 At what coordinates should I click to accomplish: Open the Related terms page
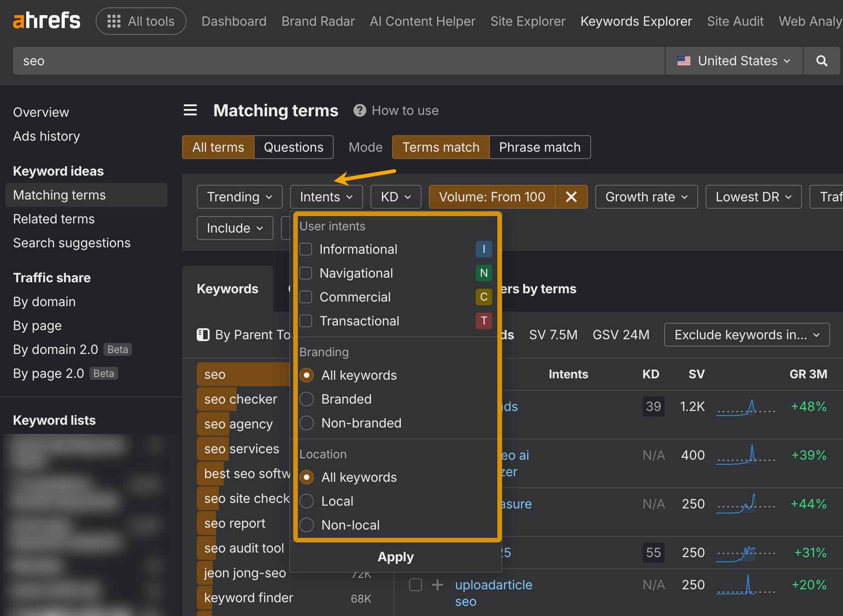point(54,219)
